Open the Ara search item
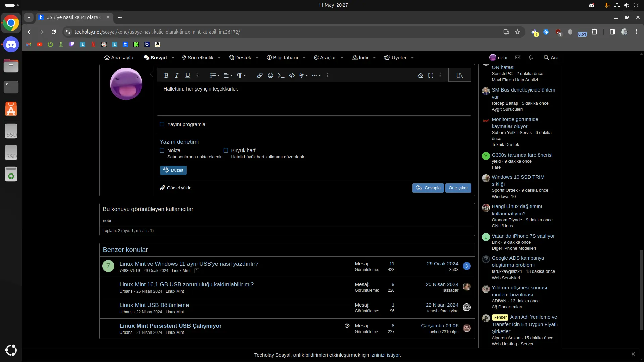 pos(551,58)
